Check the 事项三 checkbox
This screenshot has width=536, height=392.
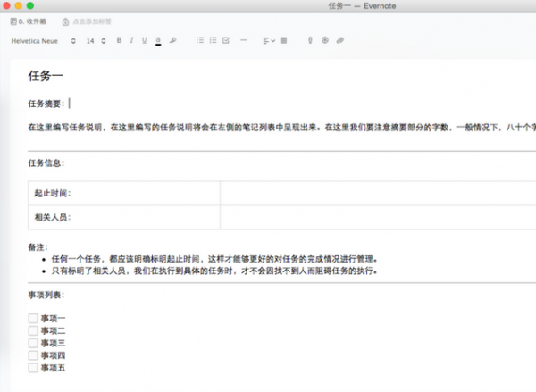[x=33, y=343]
